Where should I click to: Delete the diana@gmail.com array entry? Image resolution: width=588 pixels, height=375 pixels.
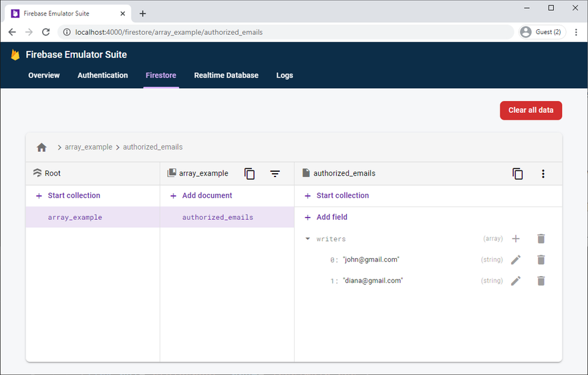(x=541, y=281)
